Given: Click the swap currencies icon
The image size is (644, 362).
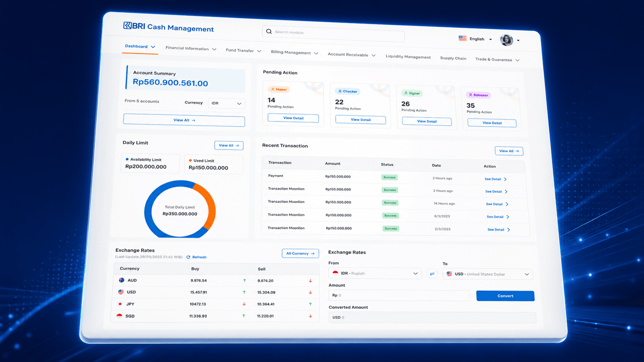Looking at the screenshot, I should [x=432, y=274].
